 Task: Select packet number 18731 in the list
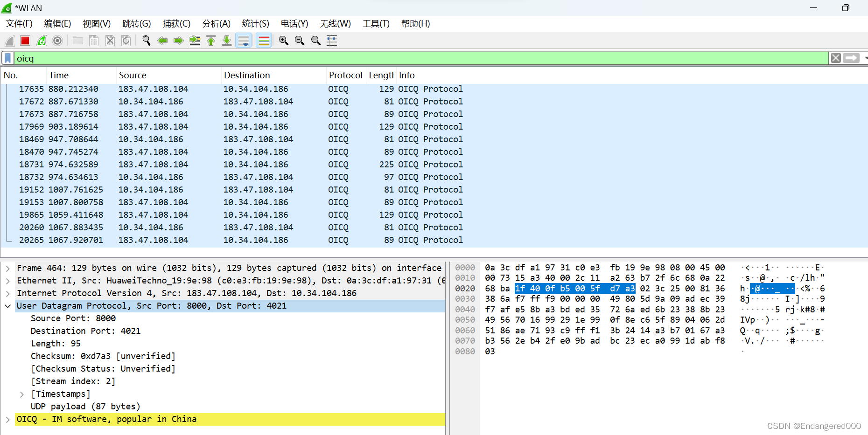pyautogui.click(x=187, y=164)
